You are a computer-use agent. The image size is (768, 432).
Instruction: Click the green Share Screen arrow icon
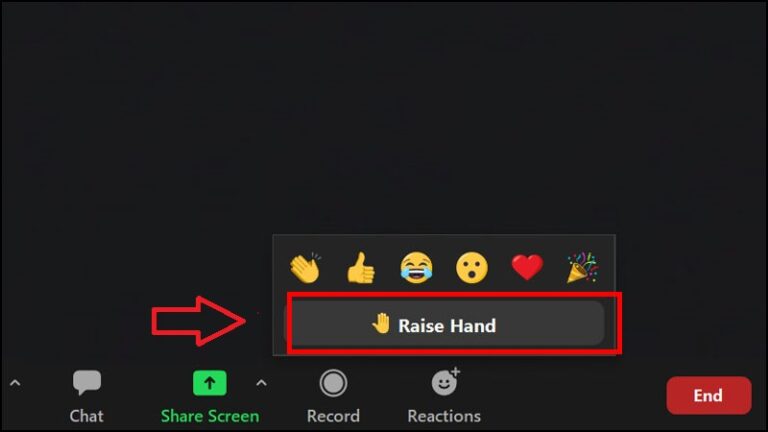210,383
